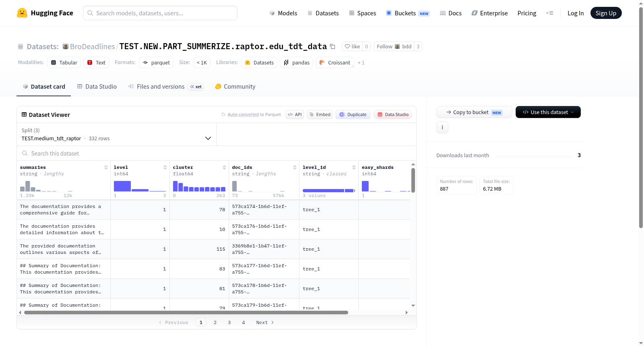644x347 pixels.
Task: Copy the dataset name to clipboard
Action: point(332,46)
